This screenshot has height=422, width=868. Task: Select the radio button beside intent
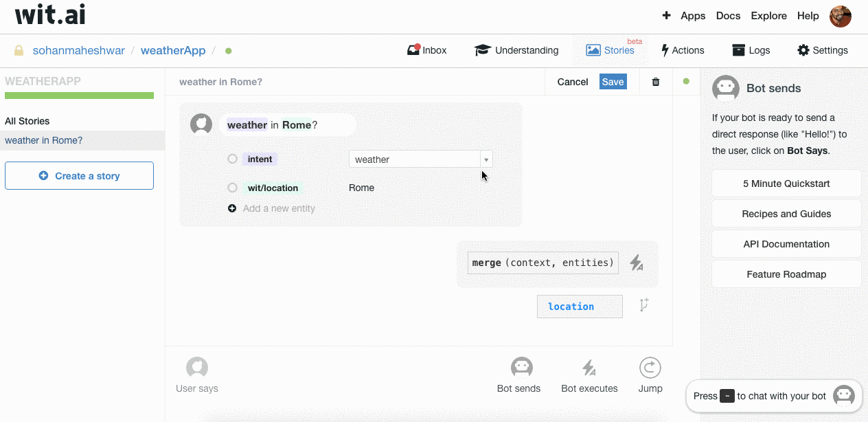pyautogui.click(x=232, y=159)
